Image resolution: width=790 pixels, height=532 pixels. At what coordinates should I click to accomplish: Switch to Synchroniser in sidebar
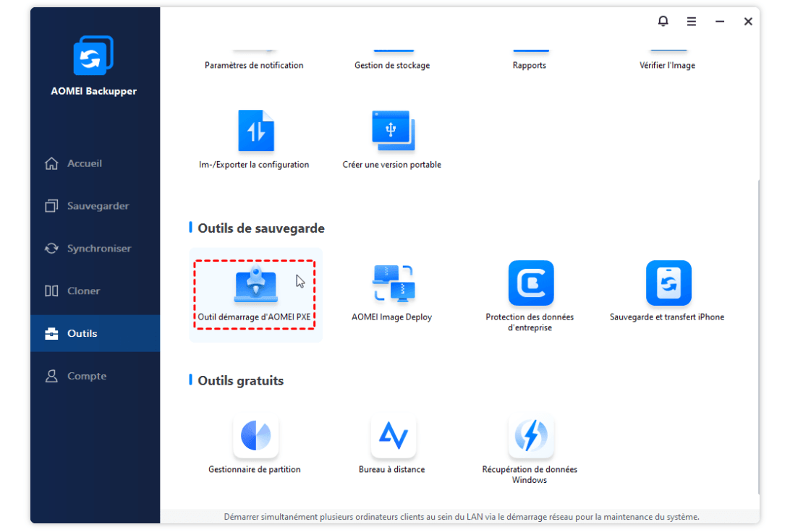point(95,249)
